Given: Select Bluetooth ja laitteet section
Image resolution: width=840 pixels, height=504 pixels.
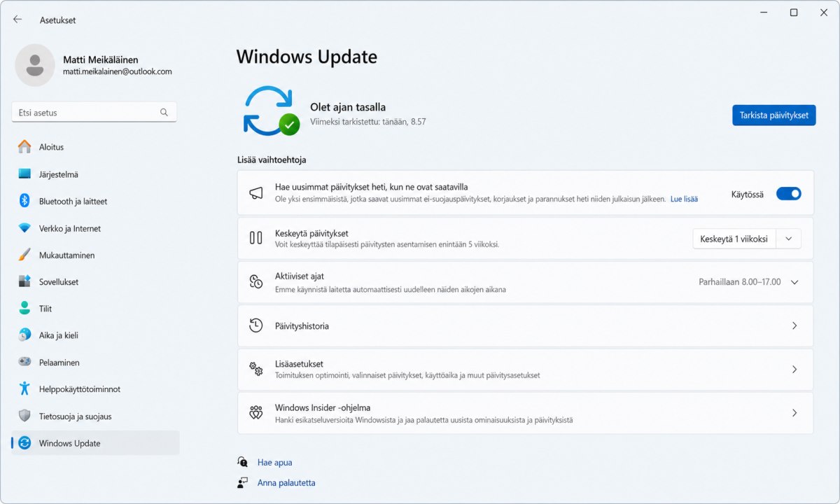Looking at the screenshot, I should click(95, 201).
